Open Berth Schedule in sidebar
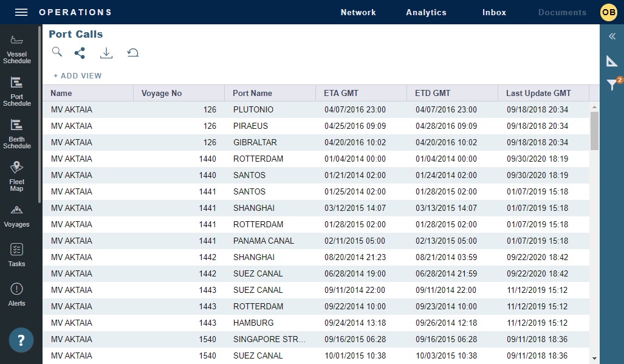Viewport: 624px width, 364px height. [x=17, y=135]
